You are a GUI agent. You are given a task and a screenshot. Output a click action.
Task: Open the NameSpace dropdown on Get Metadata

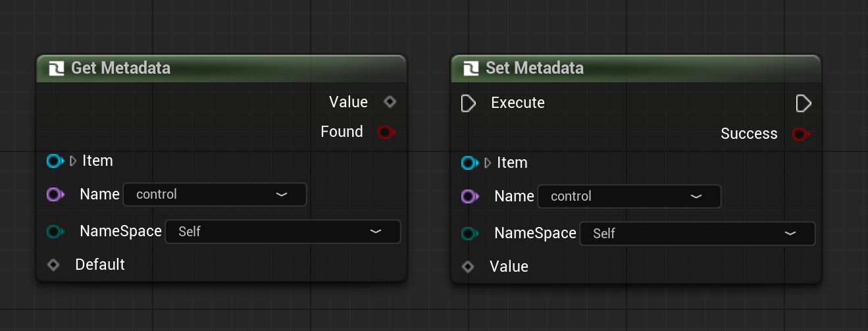(282, 232)
